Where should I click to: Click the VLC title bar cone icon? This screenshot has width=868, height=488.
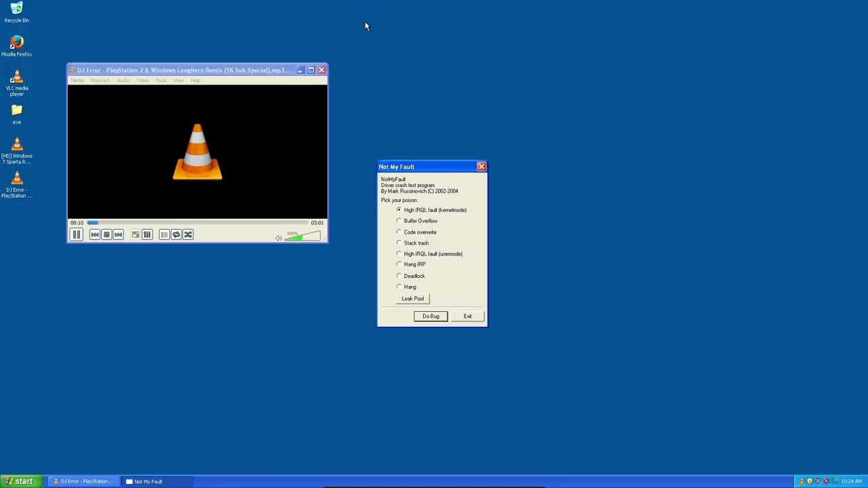click(73, 70)
